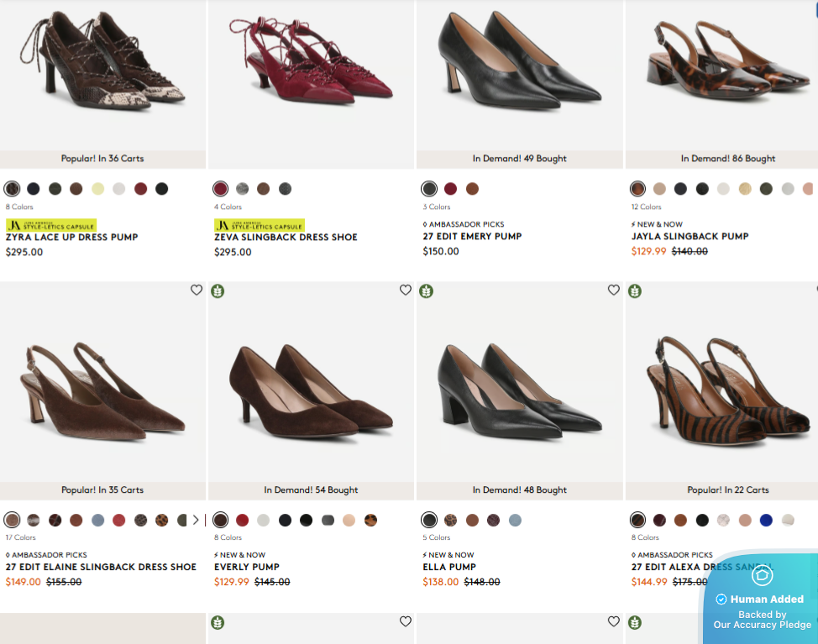
Task: Select the black swatch on Zyra Lace Up Dress Pump
Action: click(x=162, y=189)
